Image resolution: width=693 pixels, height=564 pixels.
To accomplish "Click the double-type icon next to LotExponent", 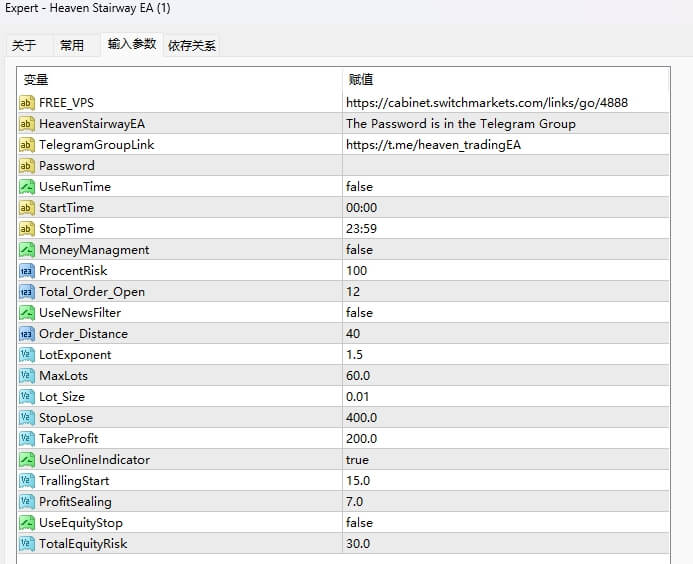I will click(27, 355).
